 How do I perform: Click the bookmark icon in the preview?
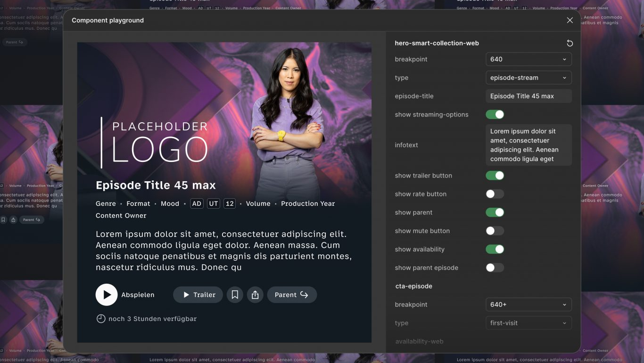(x=235, y=295)
